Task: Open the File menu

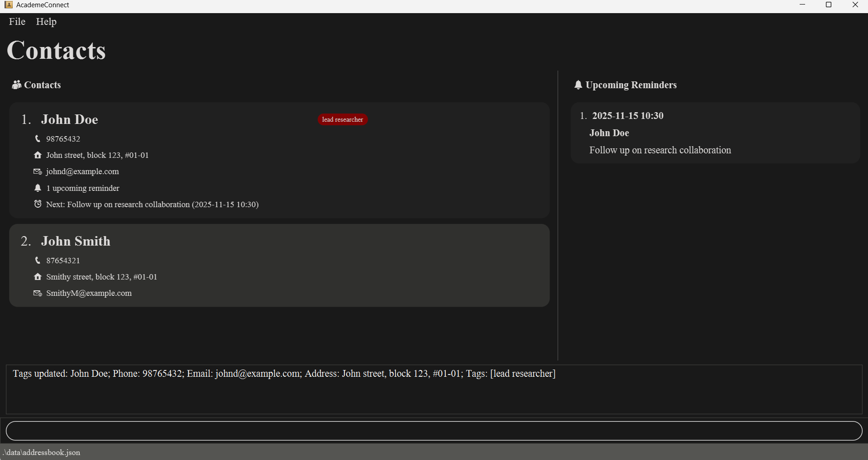Action: pos(17,22)
